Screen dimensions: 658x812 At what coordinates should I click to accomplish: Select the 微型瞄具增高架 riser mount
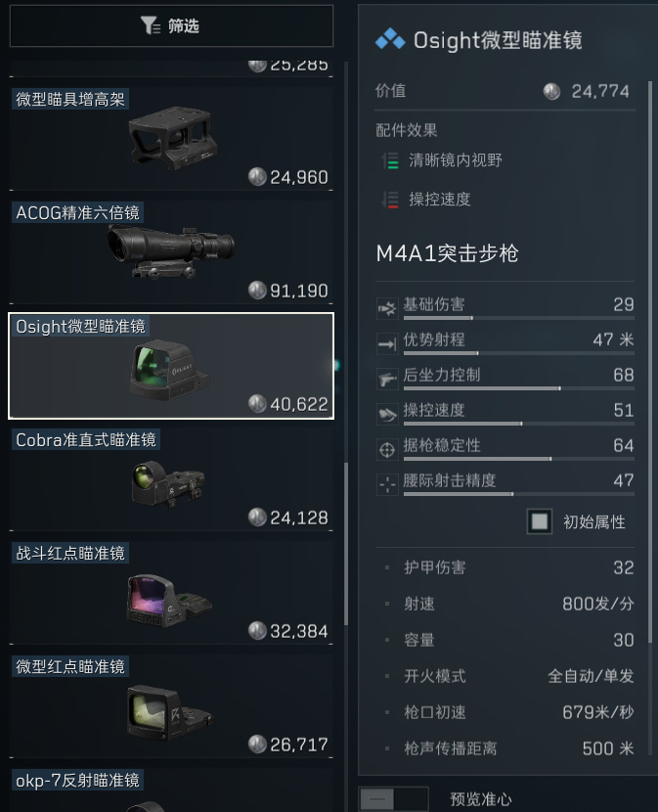(171, 138)
